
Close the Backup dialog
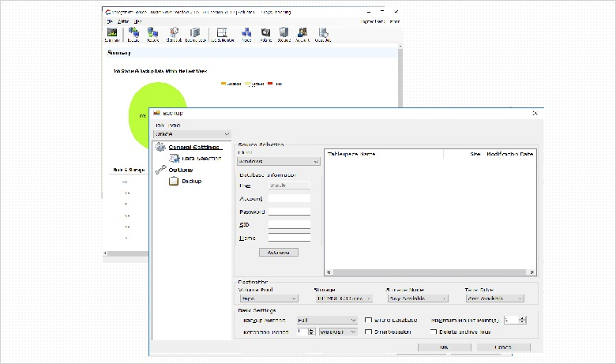[x=535, y=113]
